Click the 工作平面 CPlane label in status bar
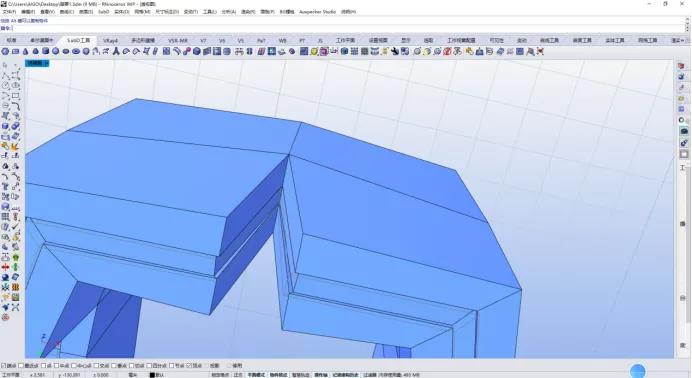The image size is (692, 378). [11, 375]
